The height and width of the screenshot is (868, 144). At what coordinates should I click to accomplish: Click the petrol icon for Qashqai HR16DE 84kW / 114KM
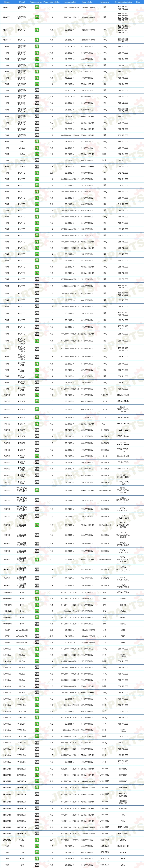37,769
